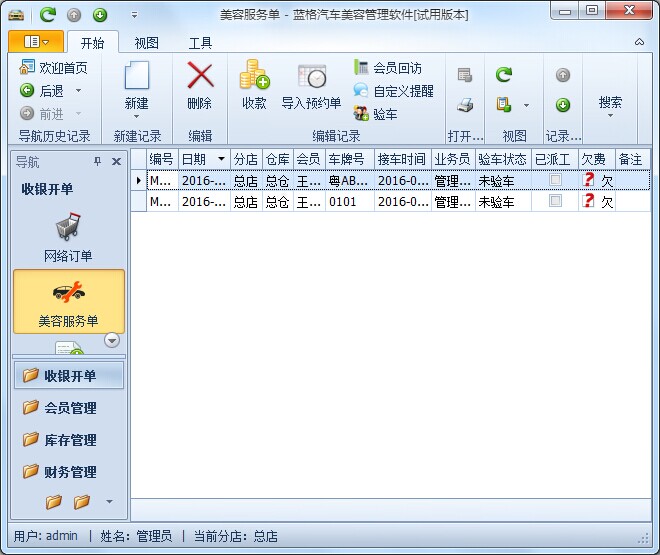Open 导入预约单 import reservation icon
Screen dimensions: 660x555
click(x=311, y=77)
